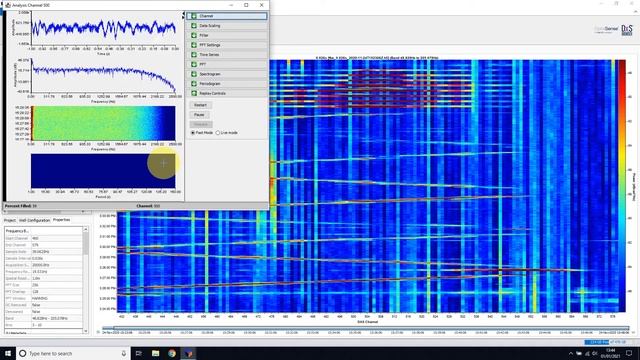
Task: Expand the Filter section
Action: [x=227, y=36]
